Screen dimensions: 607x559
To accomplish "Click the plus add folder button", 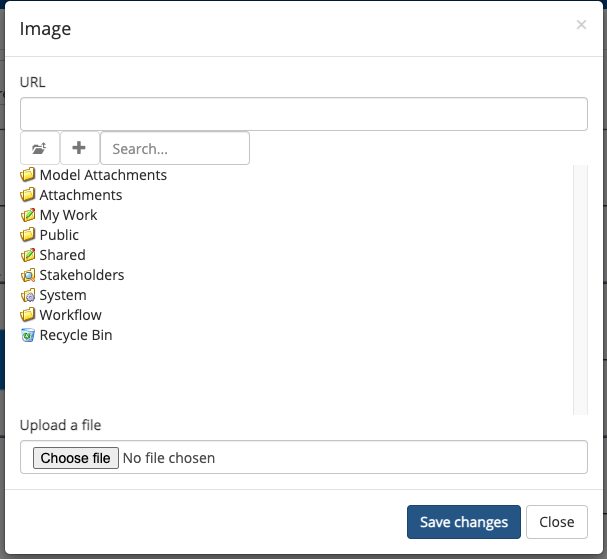I will point(79,148).
